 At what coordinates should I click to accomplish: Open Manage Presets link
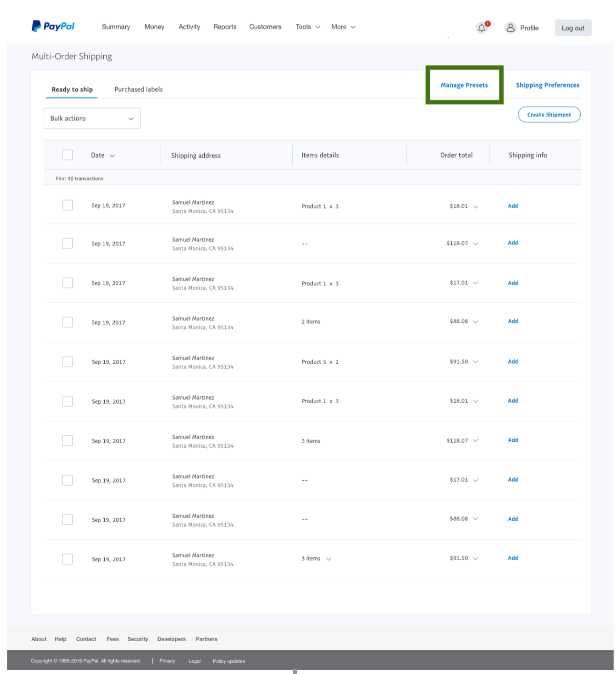[464, 85]
